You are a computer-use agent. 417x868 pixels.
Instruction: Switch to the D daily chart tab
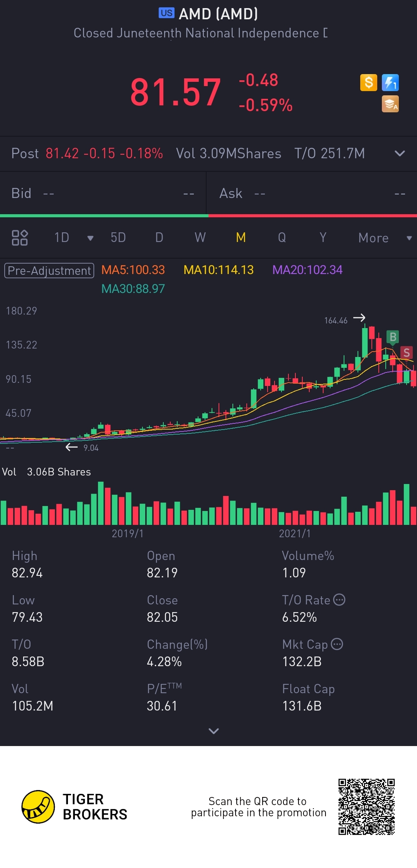pos(159,238)
